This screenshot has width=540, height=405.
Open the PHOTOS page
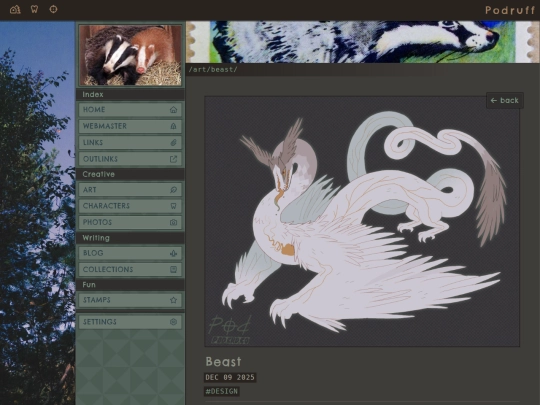click(x=130, y=222)
